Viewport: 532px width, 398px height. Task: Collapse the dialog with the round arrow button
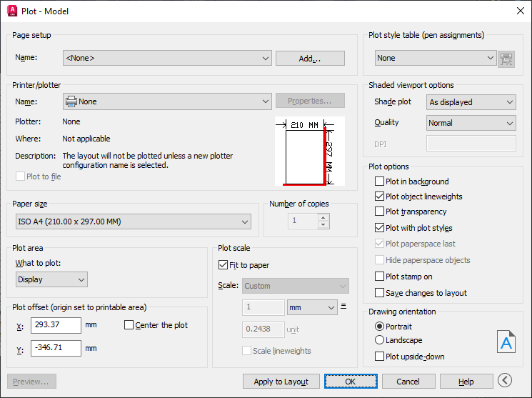point(505,380)
